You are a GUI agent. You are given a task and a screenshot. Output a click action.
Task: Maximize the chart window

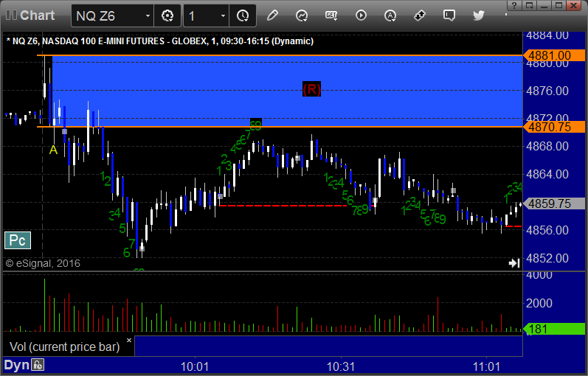coord(558,5)
